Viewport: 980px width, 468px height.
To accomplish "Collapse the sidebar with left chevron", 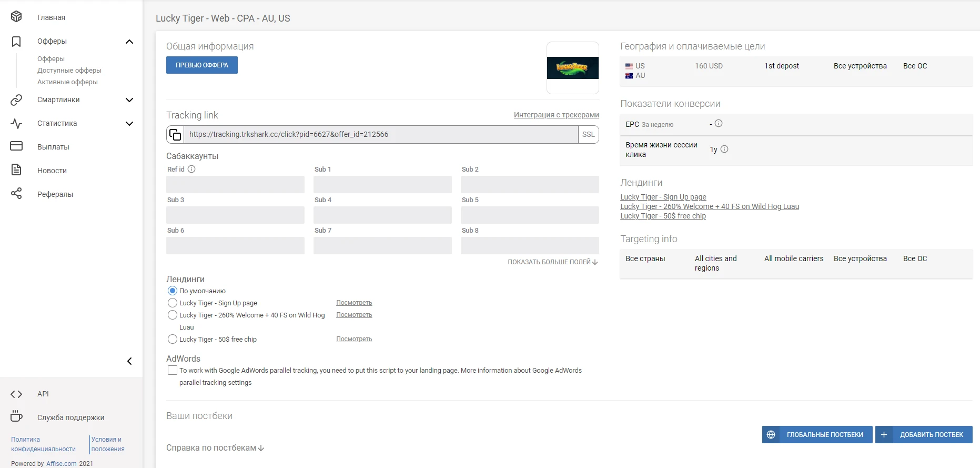I will [129, 361].
